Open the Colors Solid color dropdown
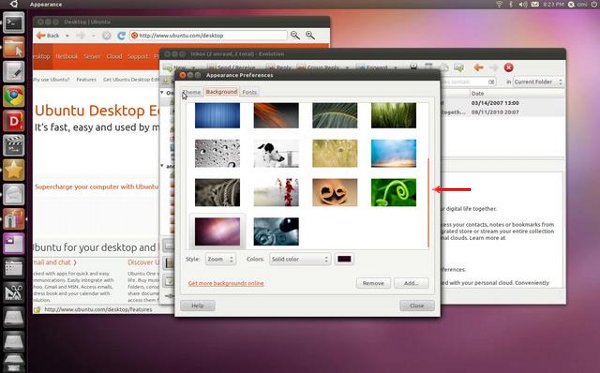This screenshot has width=600, height=373. click(300, 259)
